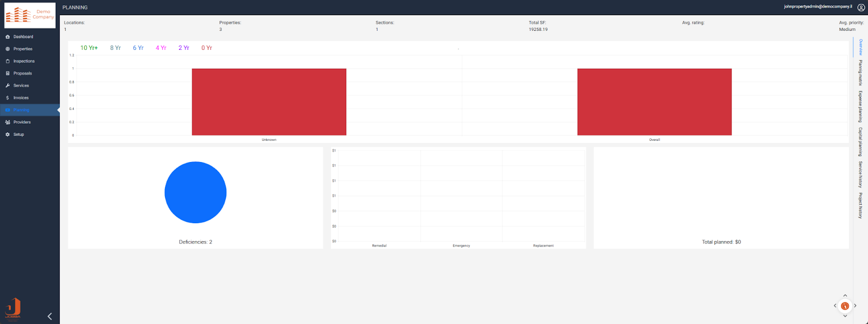Click the Invoices dollar sign icon
868x324 pixels.
(8, 98)
